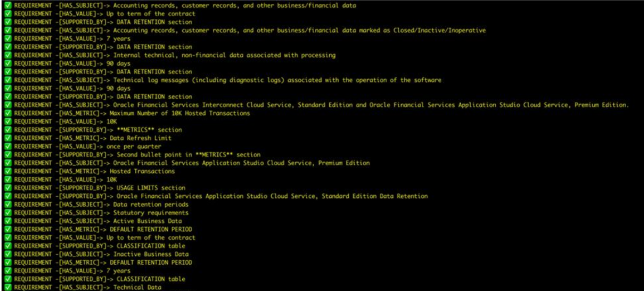This screenshot has height=291, width=644.
Task: Click green check beside 'once per quarter'
Action: [x=8, y=147]
